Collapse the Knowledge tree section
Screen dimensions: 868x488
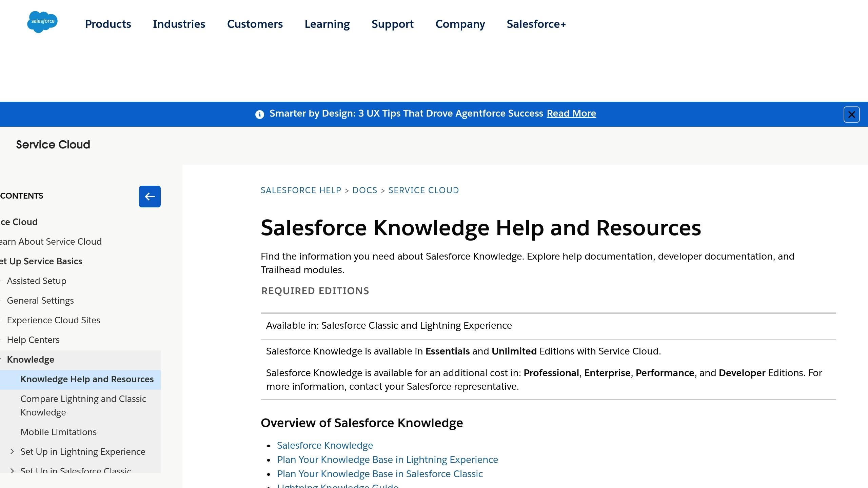coord(1,360)
